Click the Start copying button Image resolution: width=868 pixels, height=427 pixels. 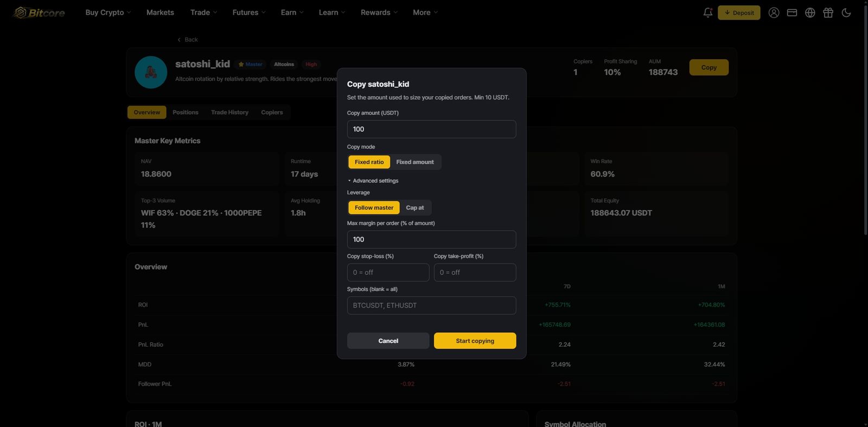(x=475, y=341)
